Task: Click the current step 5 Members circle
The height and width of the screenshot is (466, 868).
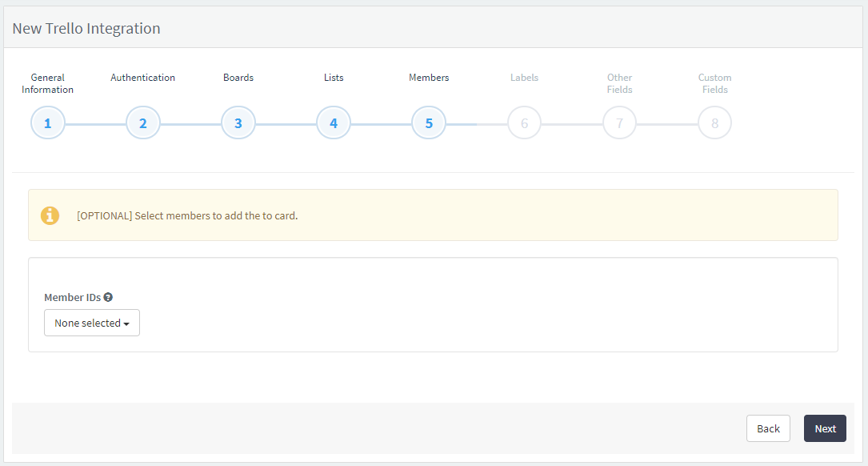Action: click(x=429, y=123)
